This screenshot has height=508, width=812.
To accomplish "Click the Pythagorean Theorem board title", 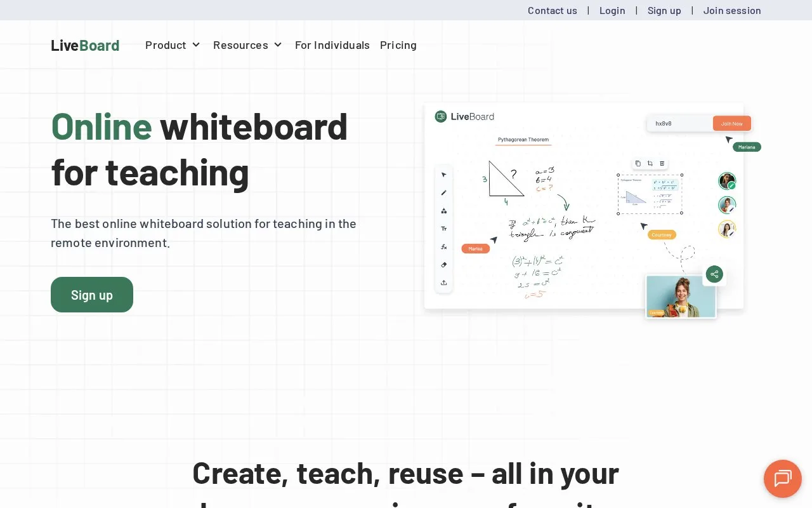I will point(523,140).
